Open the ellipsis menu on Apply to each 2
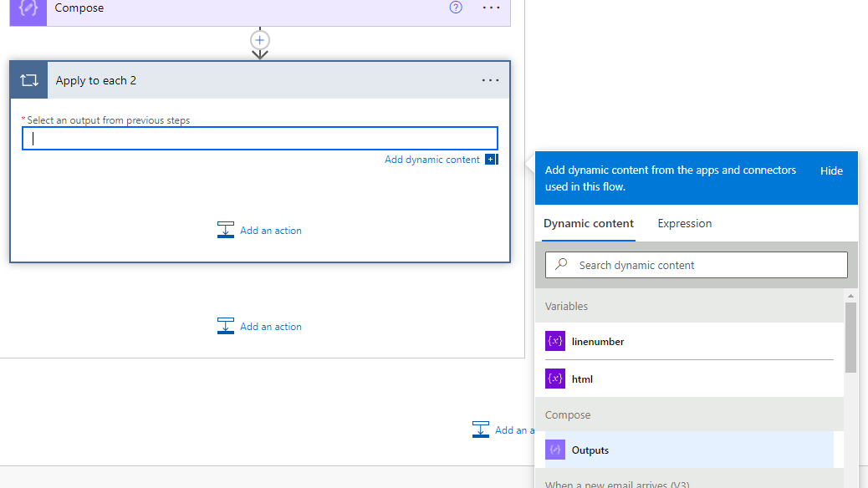Image resolution: width=868 pixels, height=488 pixels. 490,79
